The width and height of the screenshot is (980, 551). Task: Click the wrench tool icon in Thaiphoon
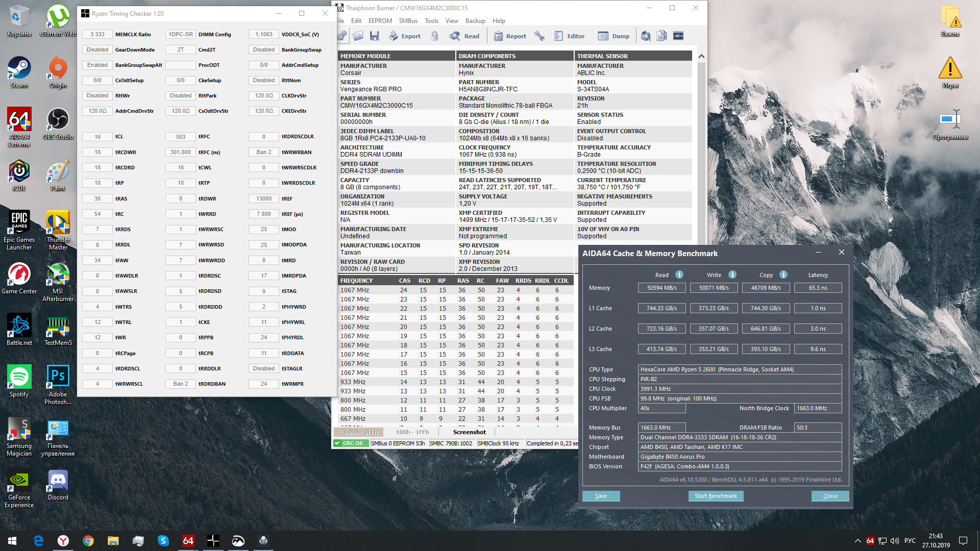(x=540, y=36)
